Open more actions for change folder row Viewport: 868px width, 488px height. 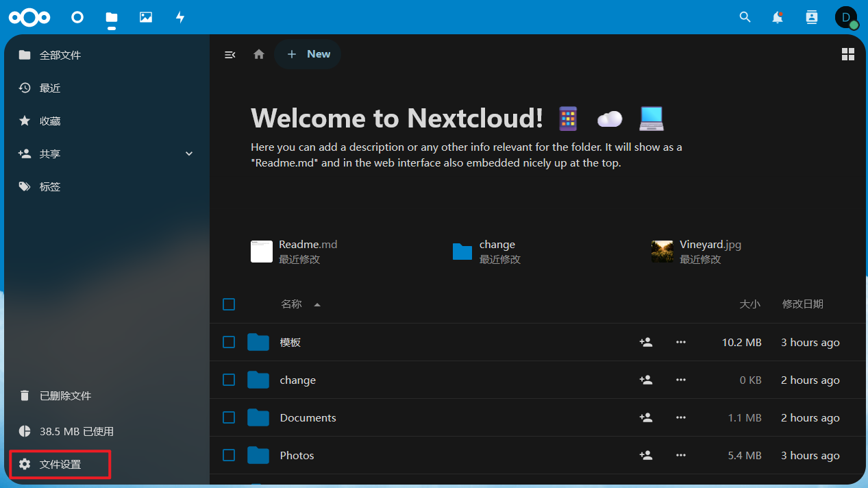[681, 380]
